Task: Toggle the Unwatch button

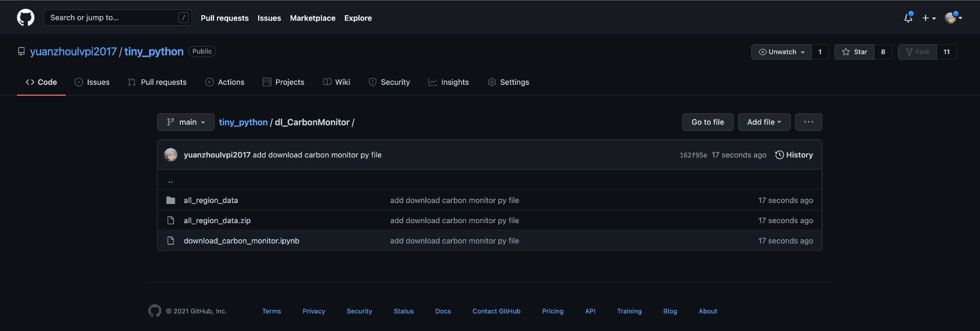Action: [782, 52]
